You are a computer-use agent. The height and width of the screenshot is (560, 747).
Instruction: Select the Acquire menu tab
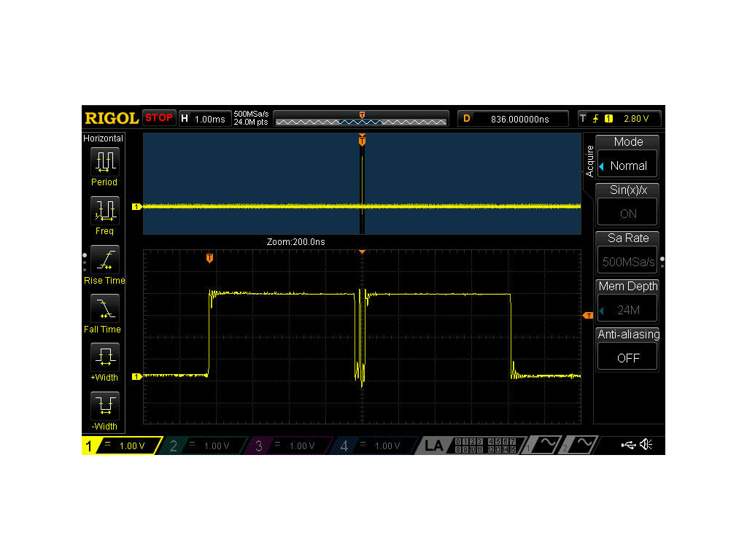[589, 160]
